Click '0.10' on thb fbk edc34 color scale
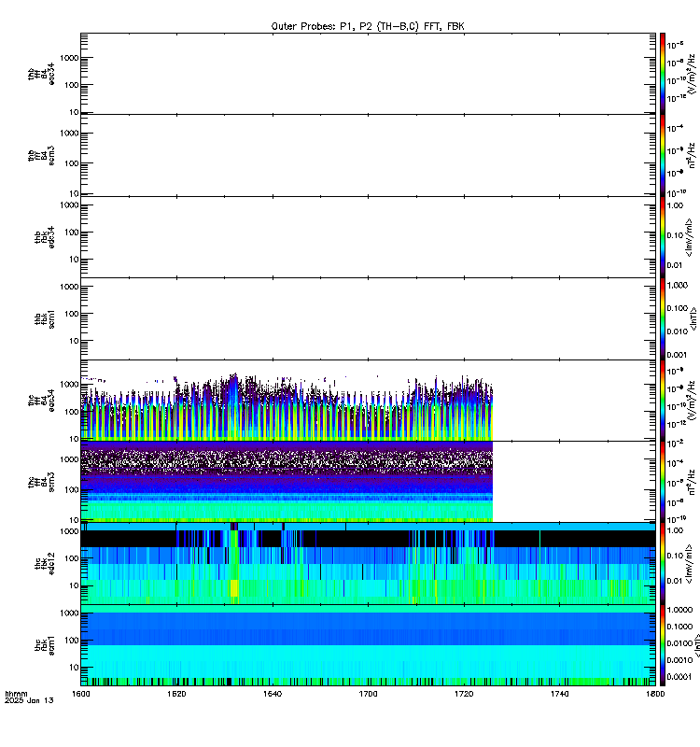The image size is (700, 747). coord(675,235)
